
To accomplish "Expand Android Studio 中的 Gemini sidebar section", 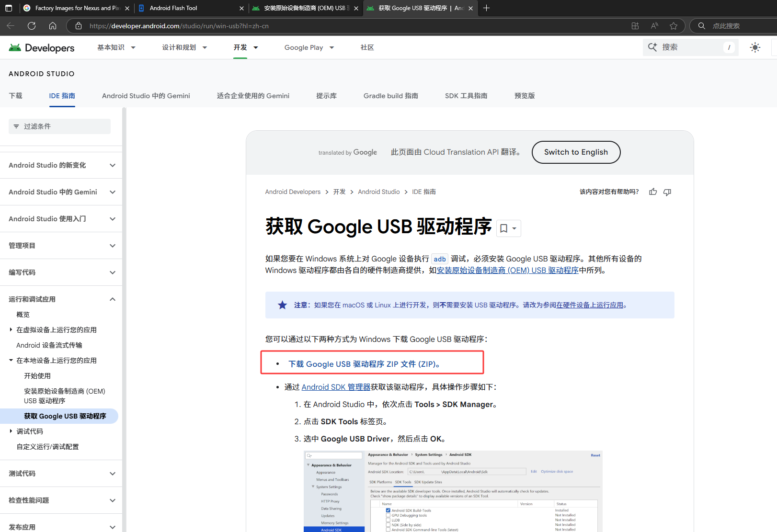I will (x=113, y=192).
